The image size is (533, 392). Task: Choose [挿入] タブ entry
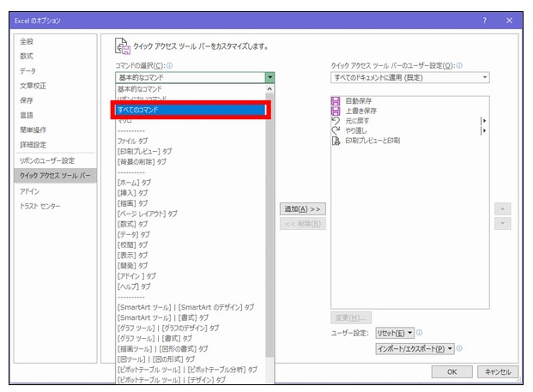(191, 193)
